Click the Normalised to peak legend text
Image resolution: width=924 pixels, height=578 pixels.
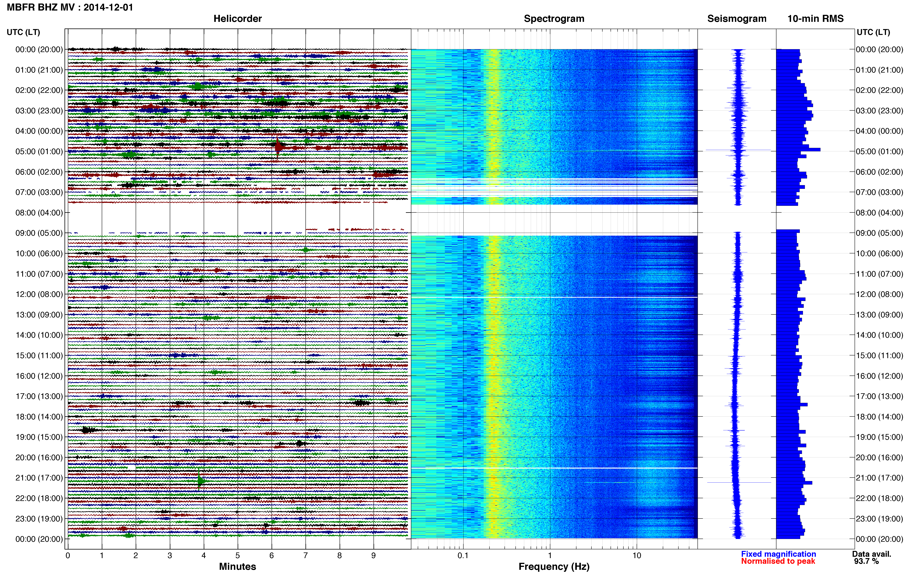pos(778,561)
